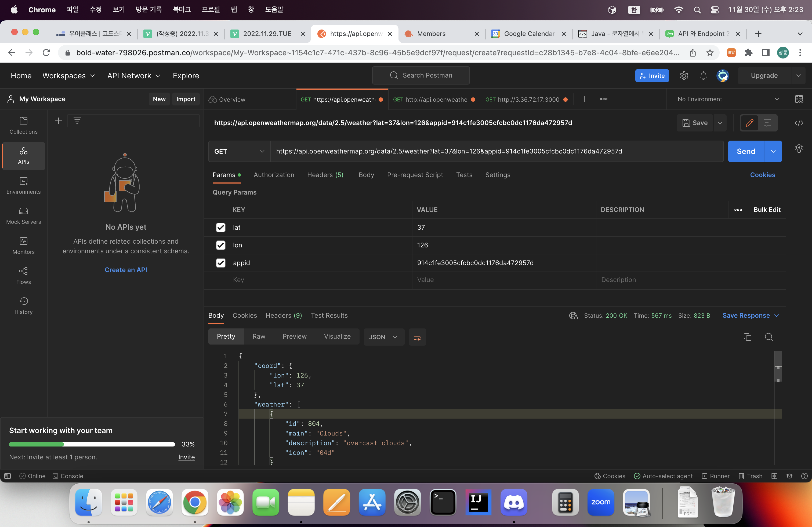Search within the response body
The width and height of the screenshot is (812, 527).
769,337
